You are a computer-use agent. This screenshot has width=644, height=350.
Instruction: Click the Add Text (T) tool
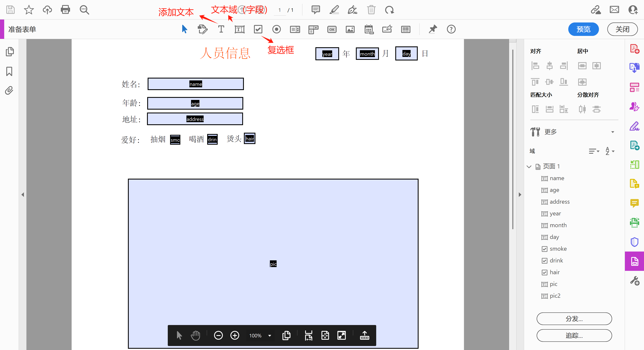tap(221, 29)
